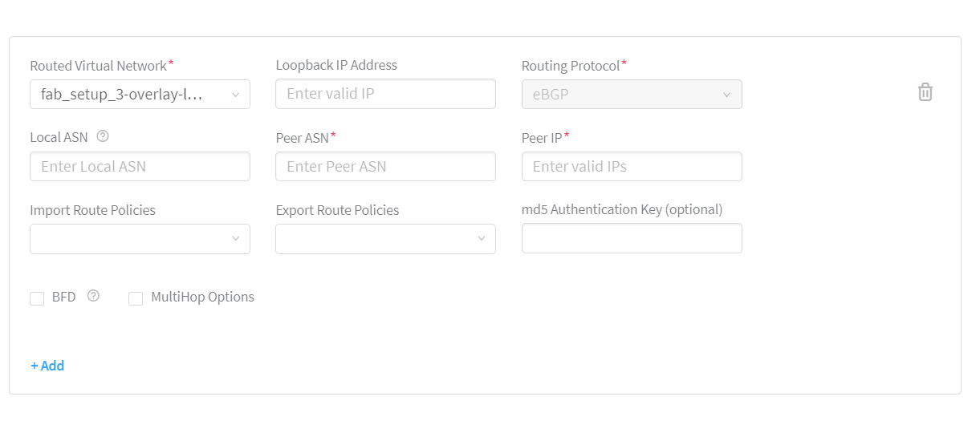Click into the Local ASN field
The image size is (980, 425).
[140, 167]
